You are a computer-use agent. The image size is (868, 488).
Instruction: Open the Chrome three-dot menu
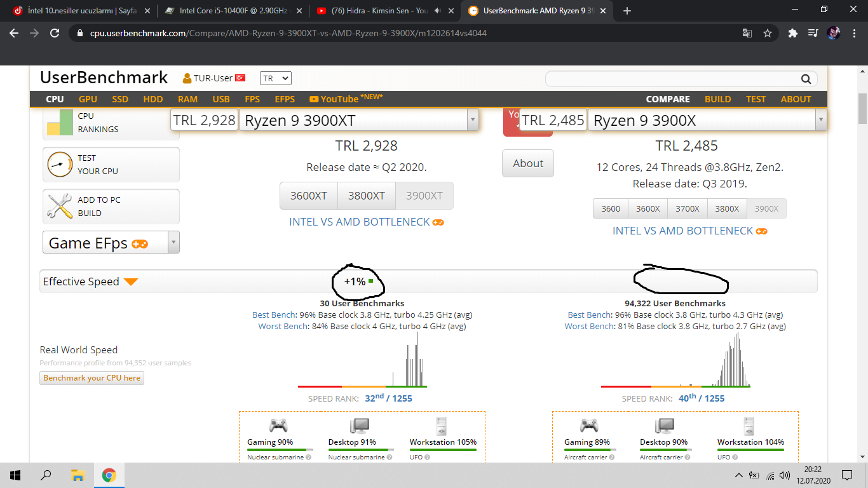(x=853, y=33)
